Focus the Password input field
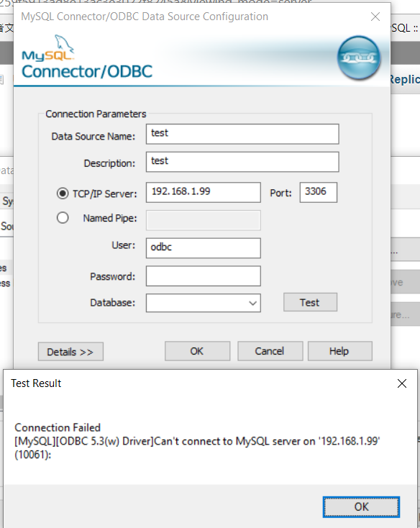The image size is (420, 528). click(x=204, y=276)
